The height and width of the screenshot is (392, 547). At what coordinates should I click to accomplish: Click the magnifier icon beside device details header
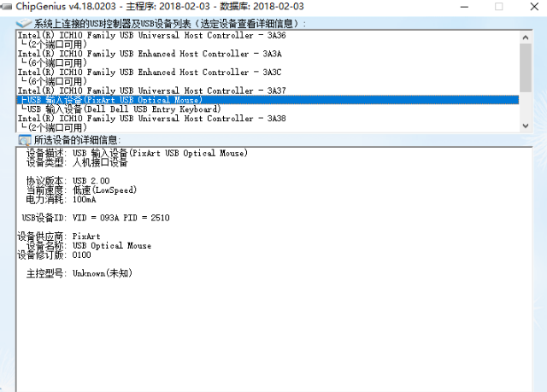(x=25, y=140)
